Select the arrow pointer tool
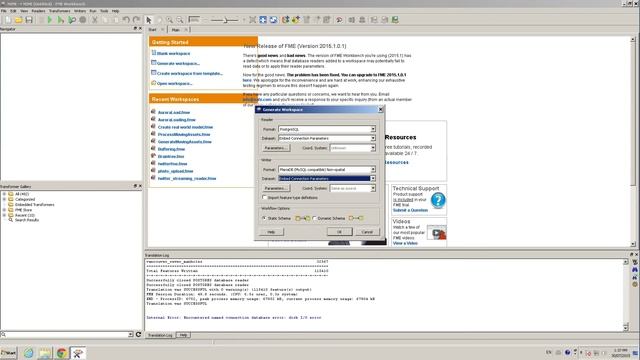The height and width of the screenshot is (360, 640). tap(149, 20)
